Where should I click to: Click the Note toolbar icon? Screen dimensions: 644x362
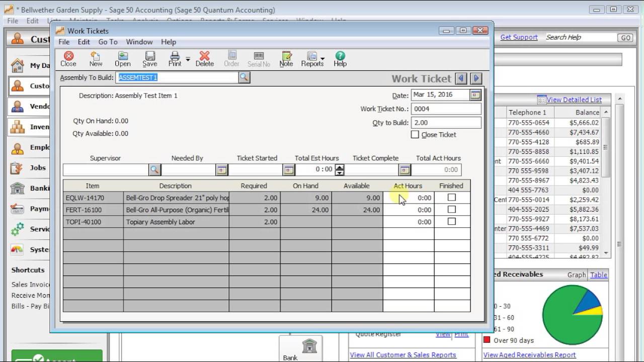click(x=286, y=59)
